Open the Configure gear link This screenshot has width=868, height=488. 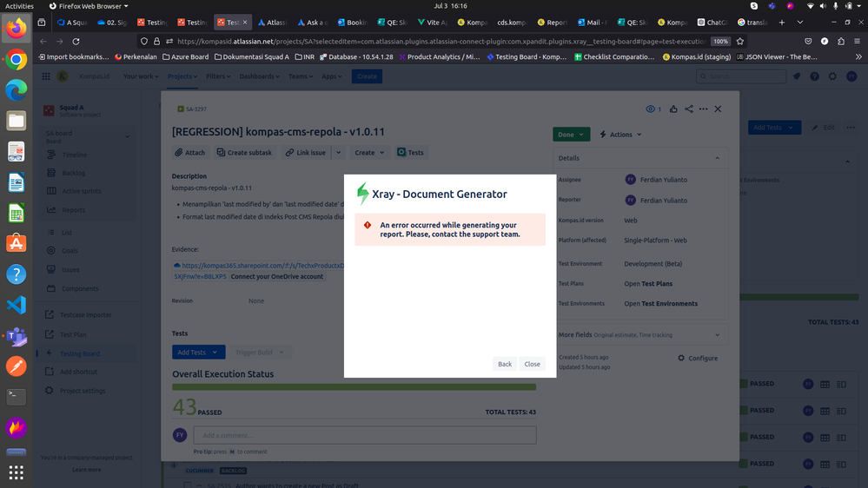698,358
